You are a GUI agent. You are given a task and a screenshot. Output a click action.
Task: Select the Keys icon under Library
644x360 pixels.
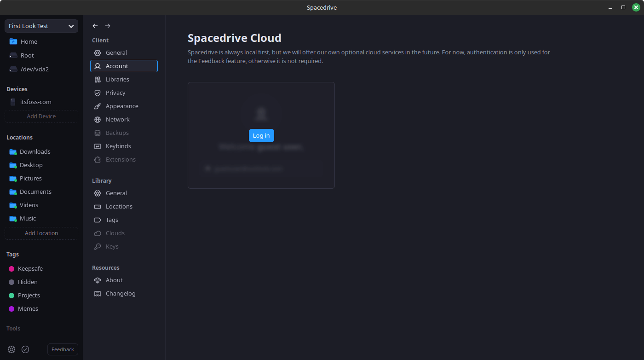[x=97, y=246]
